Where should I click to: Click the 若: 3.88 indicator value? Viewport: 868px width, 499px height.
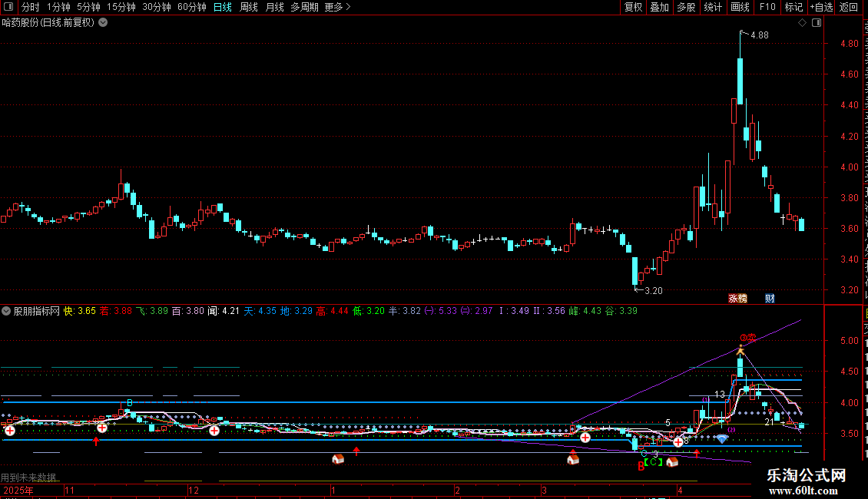pyautogui.click(x=116, y=311)
